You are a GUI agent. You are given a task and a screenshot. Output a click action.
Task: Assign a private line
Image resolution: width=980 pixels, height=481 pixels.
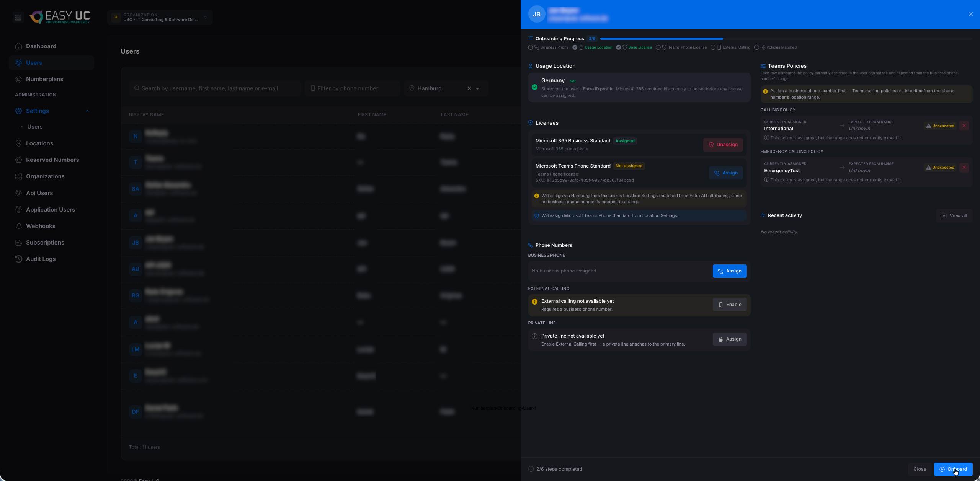click(x=729, y=339)
